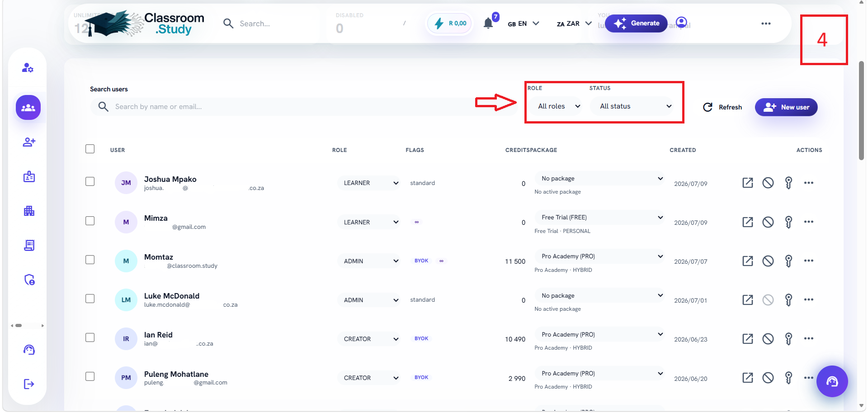Click the Generate button
The width and height of the screenshot is (868, 413).
tap(636, 23)
